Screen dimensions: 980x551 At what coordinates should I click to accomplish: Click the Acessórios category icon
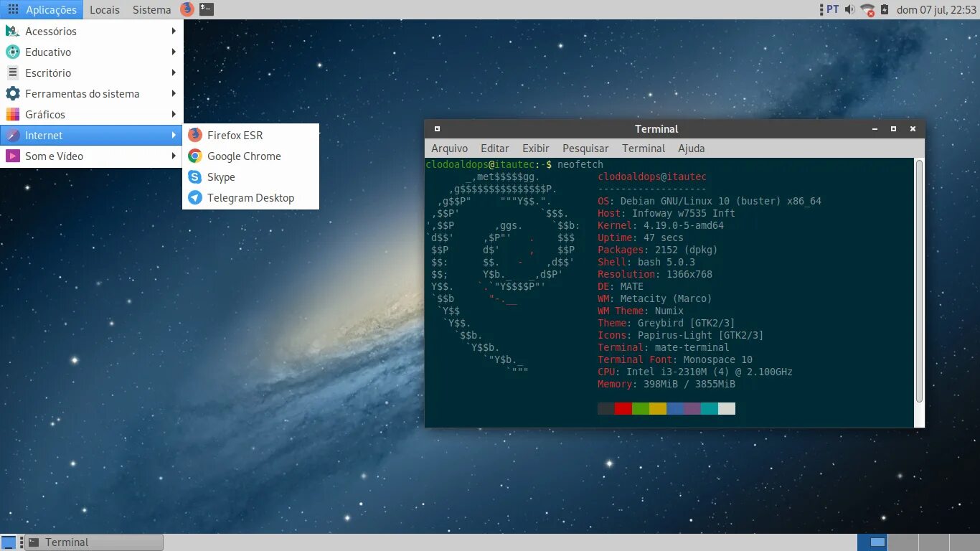[12, 31]
